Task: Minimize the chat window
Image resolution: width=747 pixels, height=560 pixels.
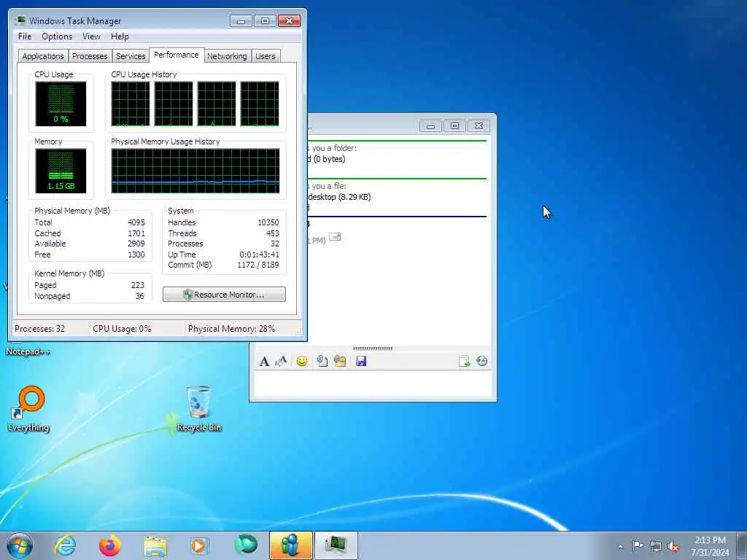Action: 430,125
